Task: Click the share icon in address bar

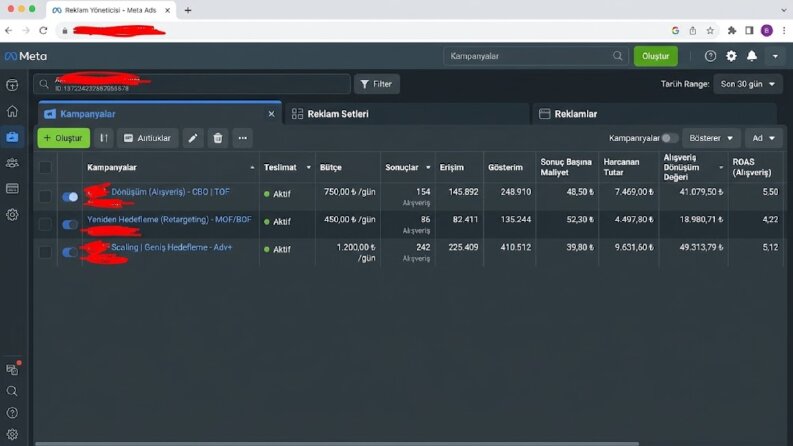Action: tap(692, 31)
